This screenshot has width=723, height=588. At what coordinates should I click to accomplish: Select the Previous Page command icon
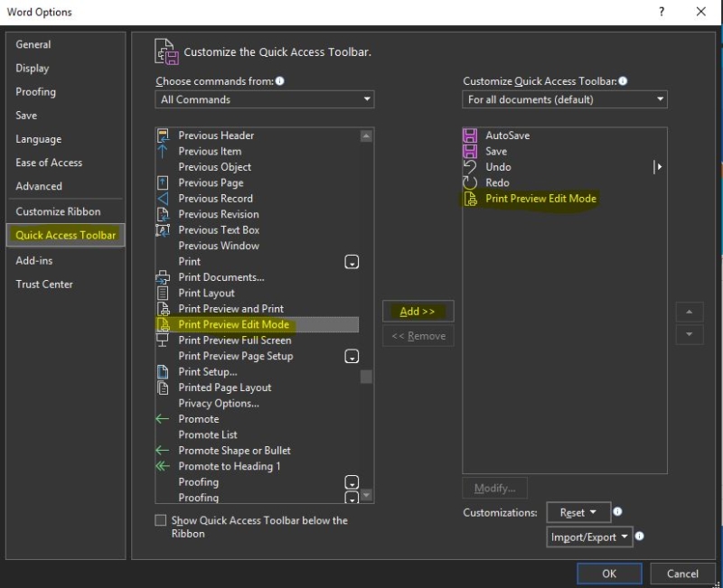164,182
